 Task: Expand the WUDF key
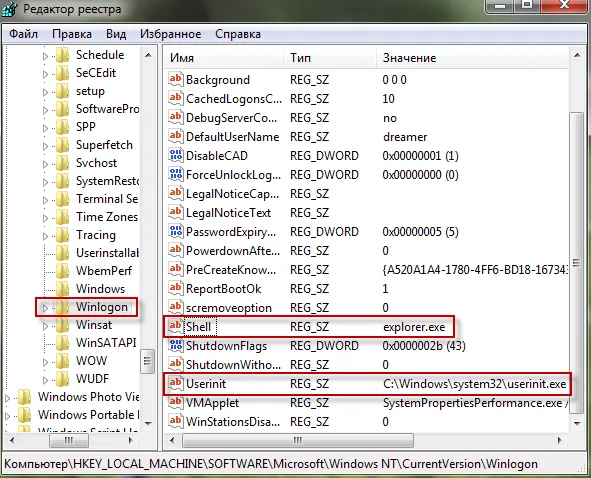coord(45,380)
